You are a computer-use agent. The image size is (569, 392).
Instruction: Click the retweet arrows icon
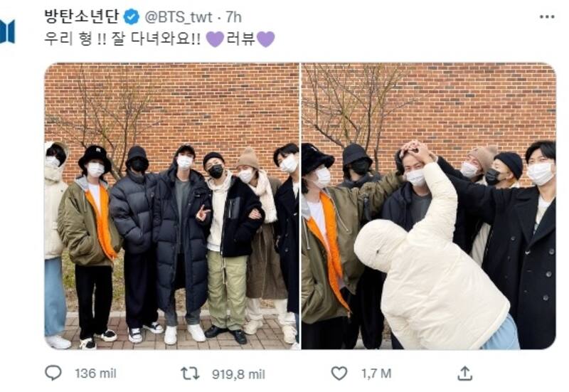point(190,374)
